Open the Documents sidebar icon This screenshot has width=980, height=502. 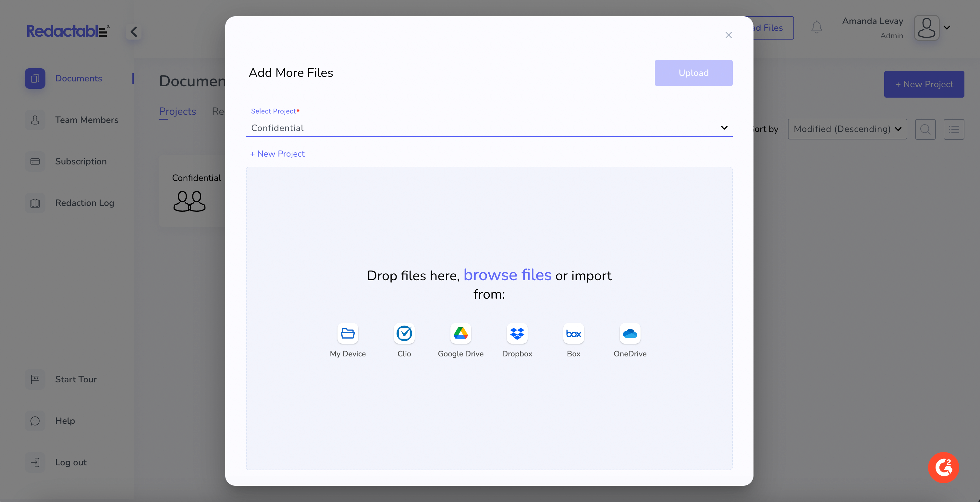coord(35,78)
